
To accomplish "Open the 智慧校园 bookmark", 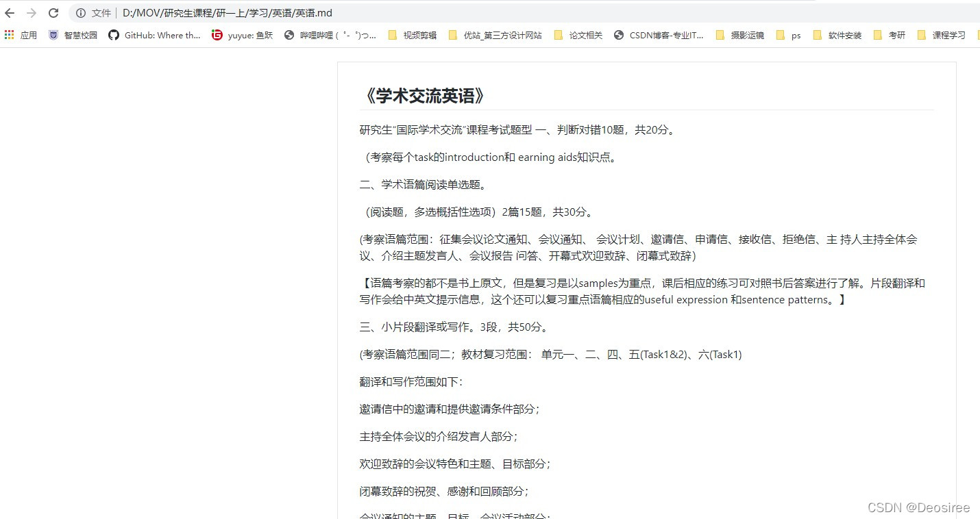I will [x=73, y=35].
